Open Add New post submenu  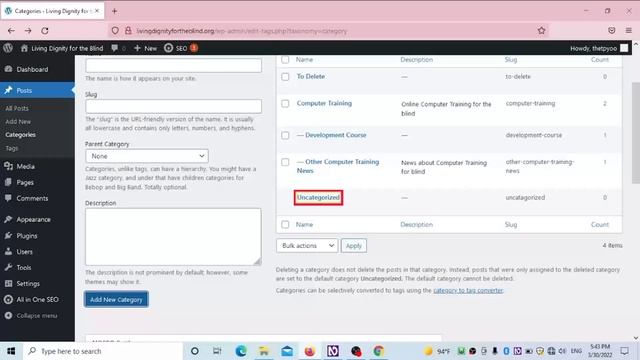point(18,121)
